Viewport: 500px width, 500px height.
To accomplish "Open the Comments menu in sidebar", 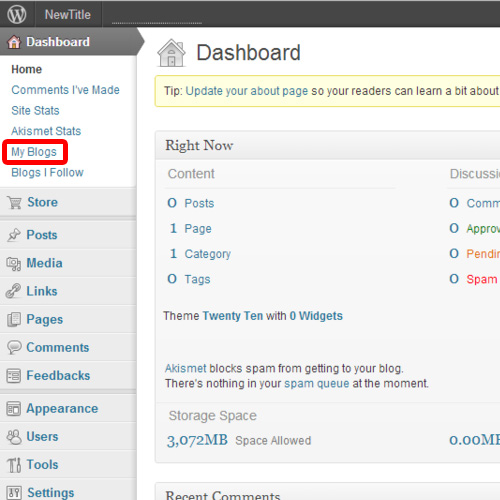I will coord(68,347).
